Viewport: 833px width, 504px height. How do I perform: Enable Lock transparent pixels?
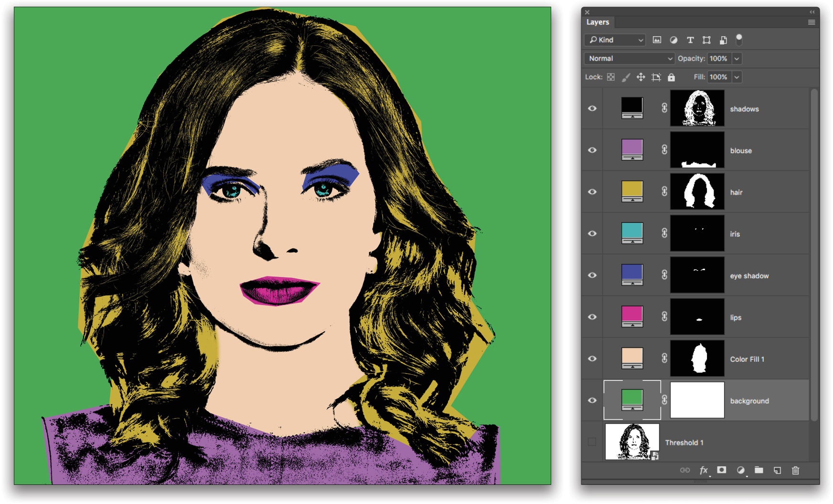point(610,77)
